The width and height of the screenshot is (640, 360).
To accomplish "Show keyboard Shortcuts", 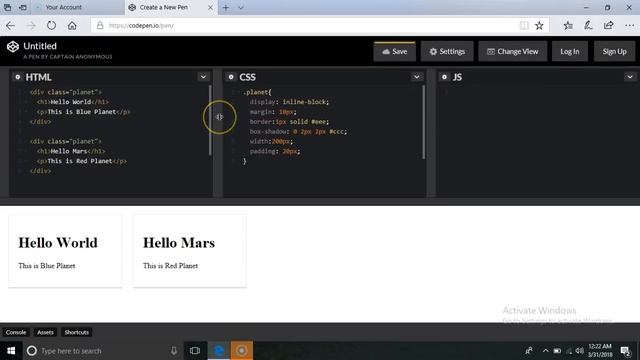I will click(x=76, y=332).
